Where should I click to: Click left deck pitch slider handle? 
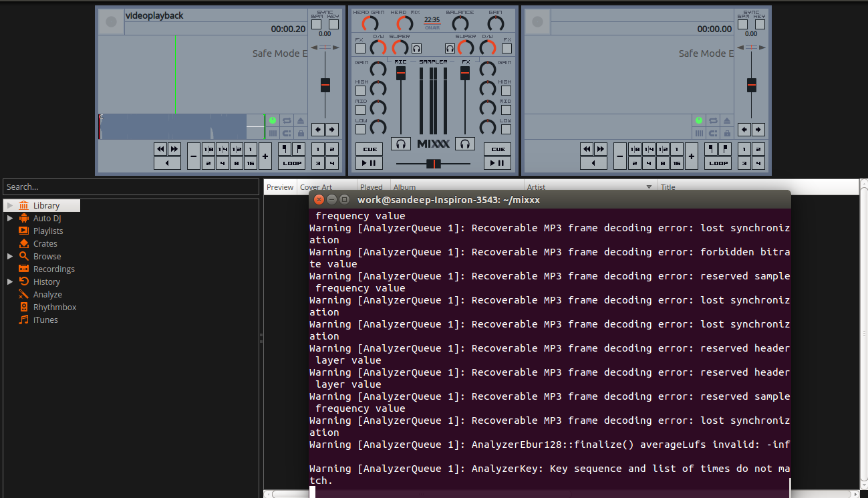pos(325,85)
